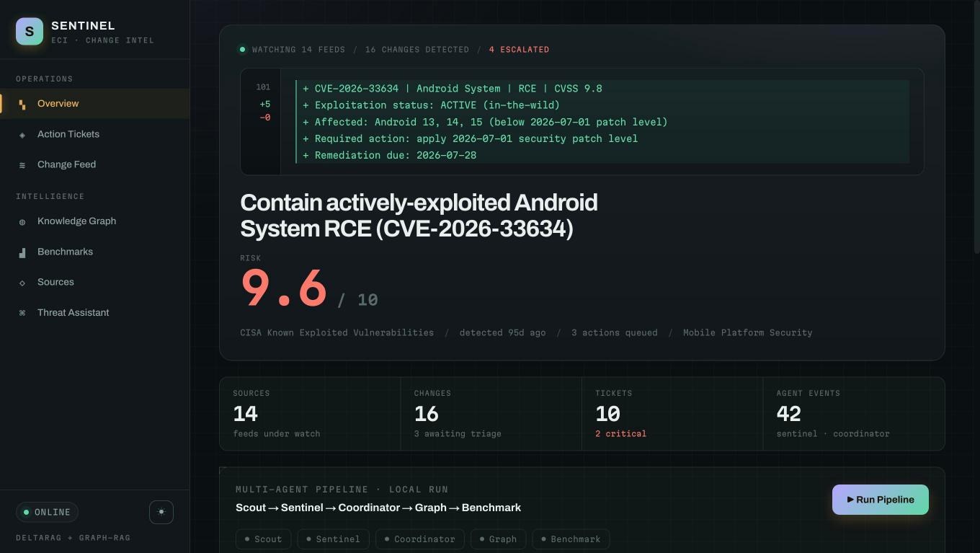Go to Action Tickets
The width and height of the screenshot is (980, 553).
coord(94,134)
